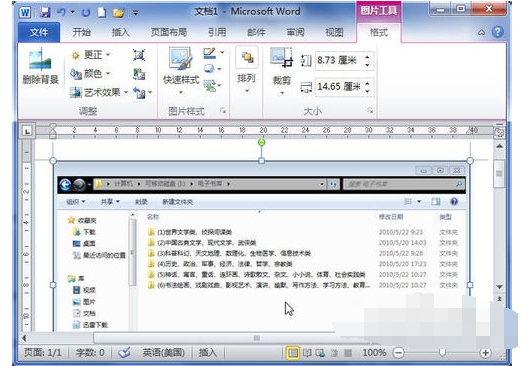The image size is (528, 366).
Task: Open the 文件 tab
Action: coord(39,32)
